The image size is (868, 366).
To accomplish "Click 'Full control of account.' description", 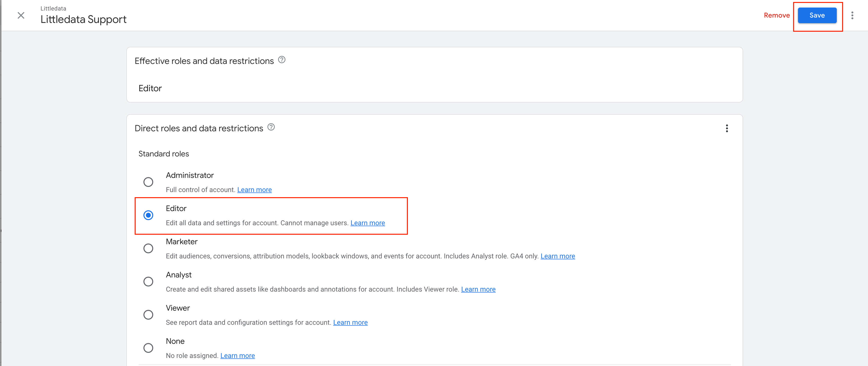I will point(201,190).
